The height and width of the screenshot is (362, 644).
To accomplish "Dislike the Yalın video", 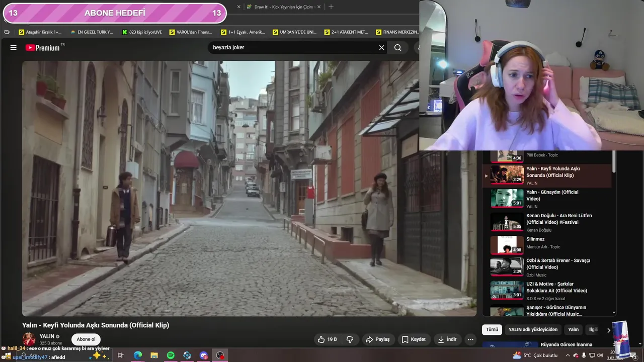I will [350, 339].
